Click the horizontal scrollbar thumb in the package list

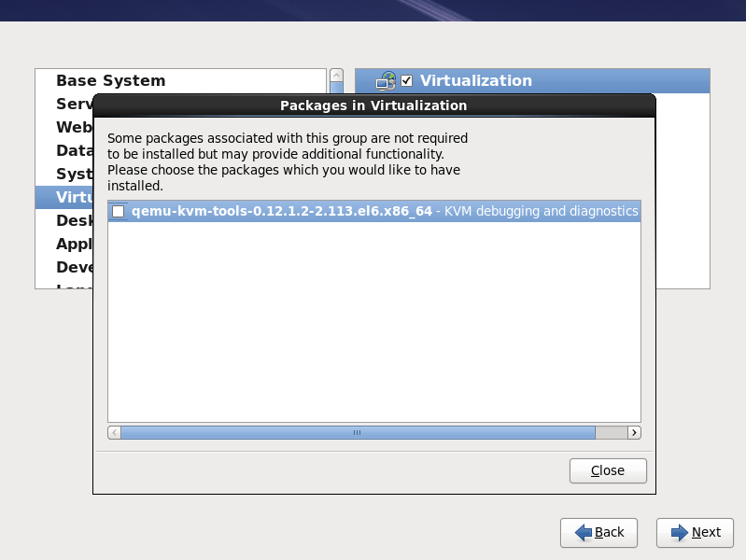(358, 433)
